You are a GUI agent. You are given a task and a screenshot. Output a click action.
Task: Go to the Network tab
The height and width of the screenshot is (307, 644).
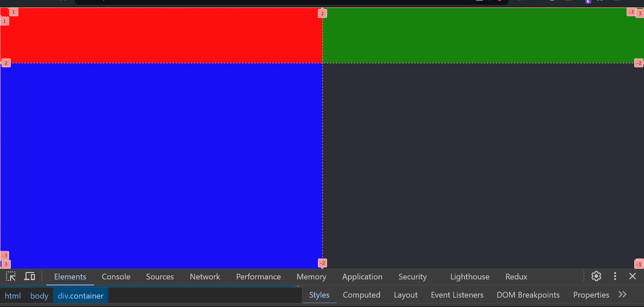click(205, 277)
